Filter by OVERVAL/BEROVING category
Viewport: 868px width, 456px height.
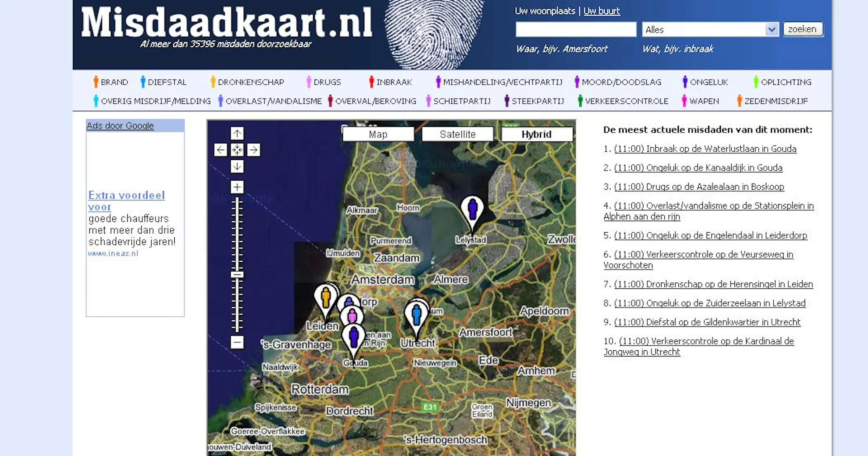click(x=372, y=101)
